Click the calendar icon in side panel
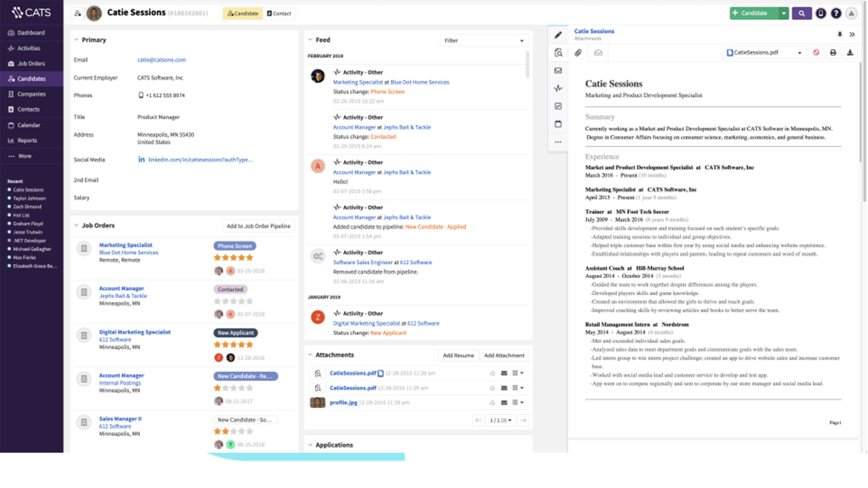 click(558, 124)
